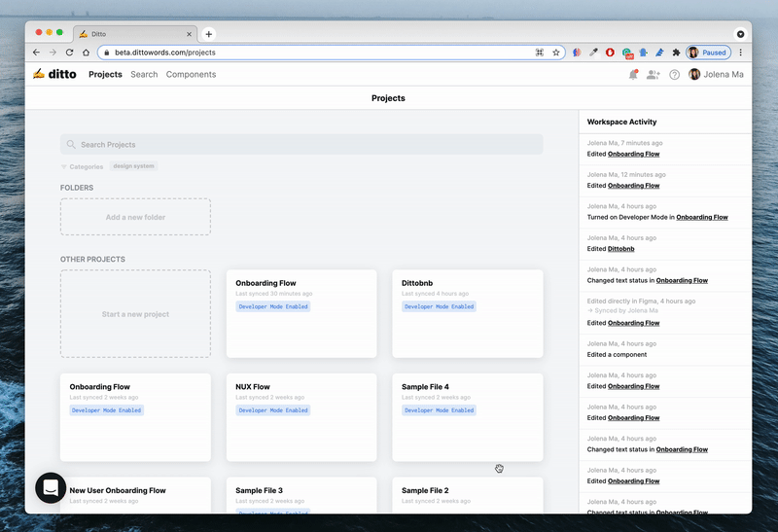The width and height of the screenshot is (778, 532).
Task: Open the NUX Flow project card
Action: click(301, 417)
